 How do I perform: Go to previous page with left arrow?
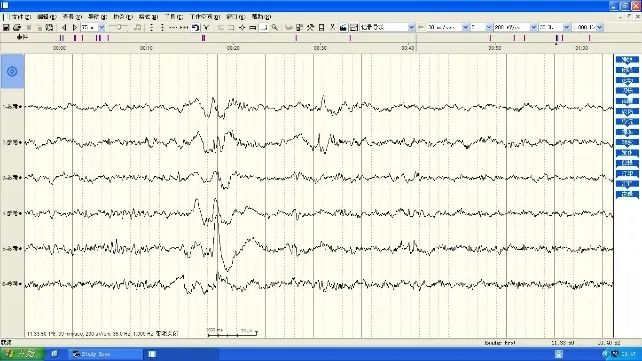64,27
